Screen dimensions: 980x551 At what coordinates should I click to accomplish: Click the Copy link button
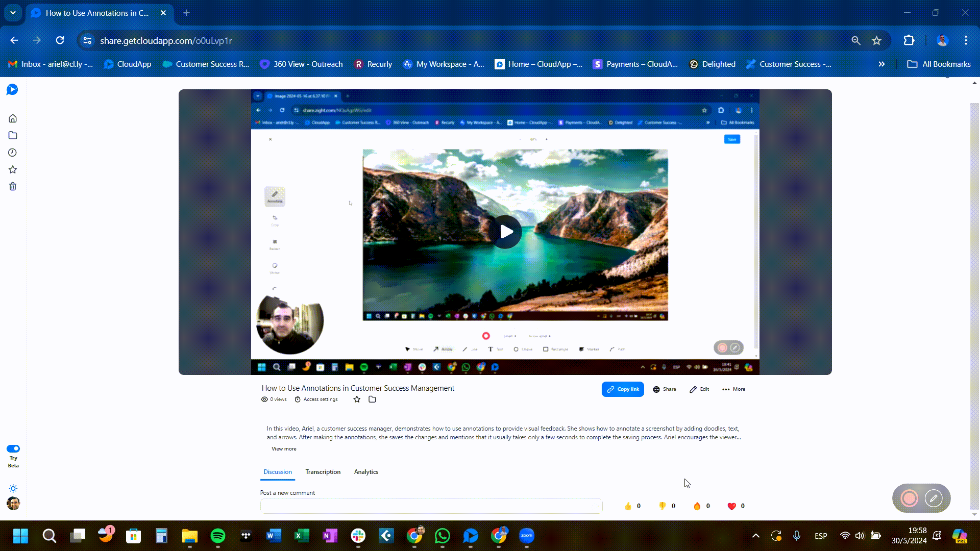tap(623, 389)
